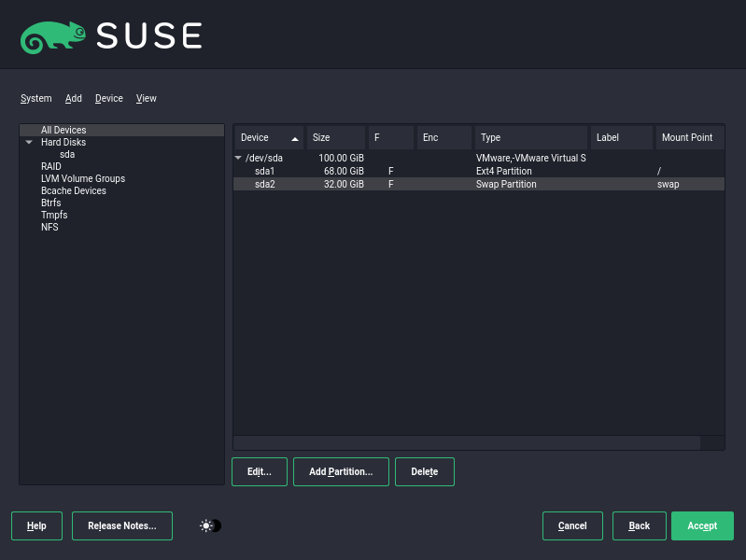Select All Devices in the tree
Viewport: 746px width, 560px height.
[x=121, y=130]
